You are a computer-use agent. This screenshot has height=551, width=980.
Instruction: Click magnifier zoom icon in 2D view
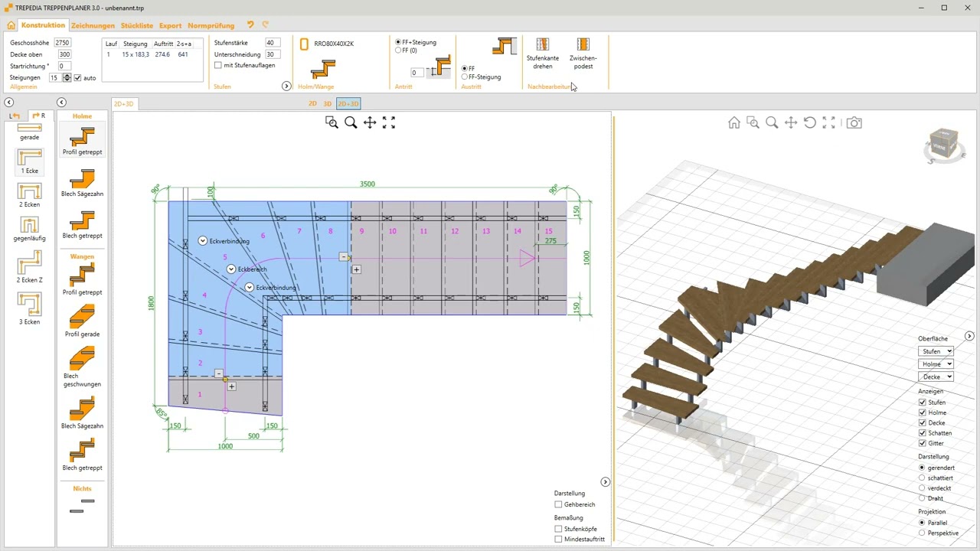pyautogui.click(x=351, y=122)
